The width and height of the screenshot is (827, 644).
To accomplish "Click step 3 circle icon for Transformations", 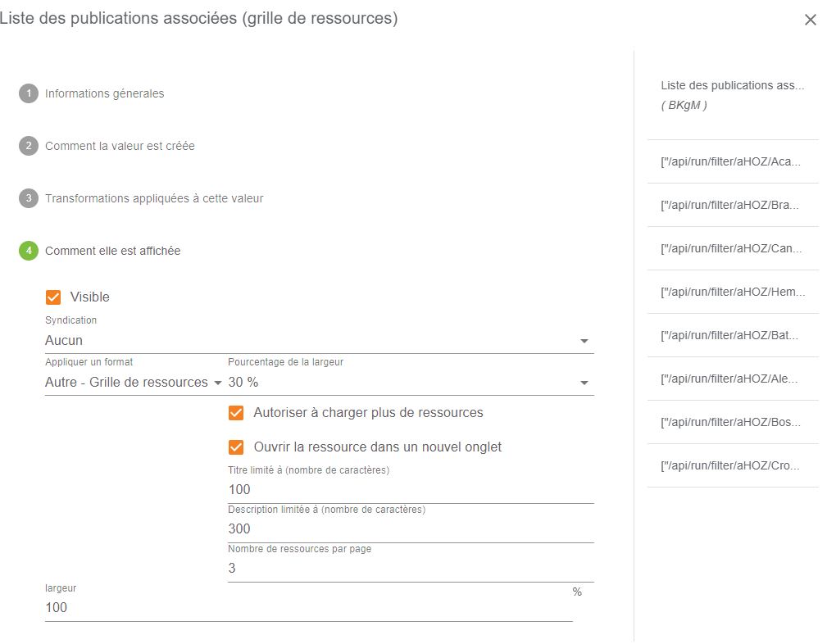I will pyautogui.click(x=29, y=198).
